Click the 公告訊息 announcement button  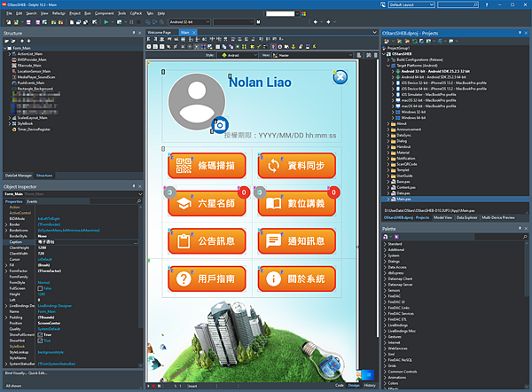tap(207, 241)
